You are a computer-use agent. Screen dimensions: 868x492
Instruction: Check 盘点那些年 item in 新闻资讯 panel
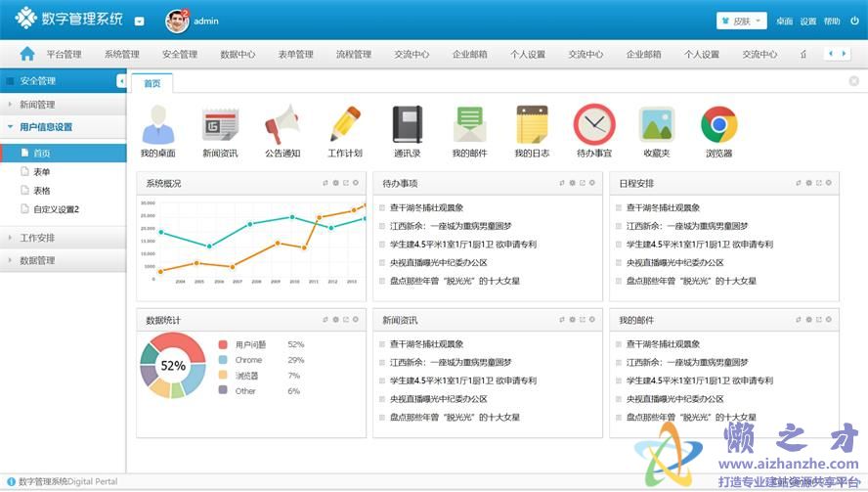pos(382,418)
